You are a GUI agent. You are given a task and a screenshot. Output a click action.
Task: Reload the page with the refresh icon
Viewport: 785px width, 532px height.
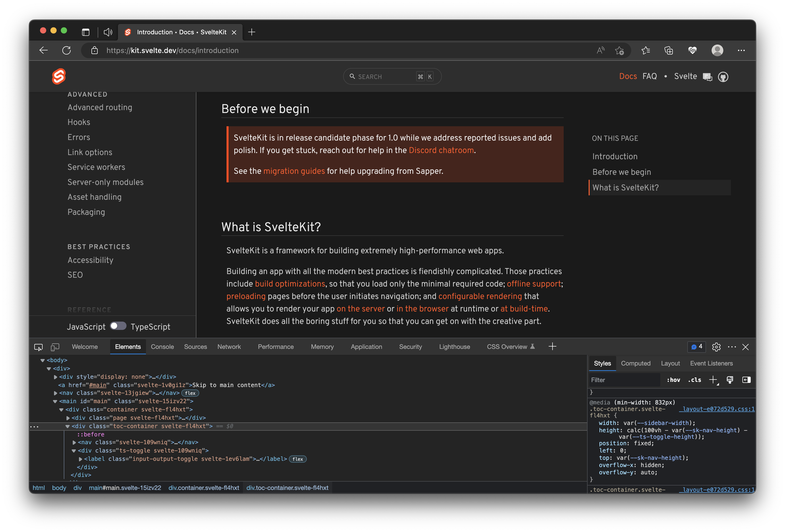tap(66, 50)
